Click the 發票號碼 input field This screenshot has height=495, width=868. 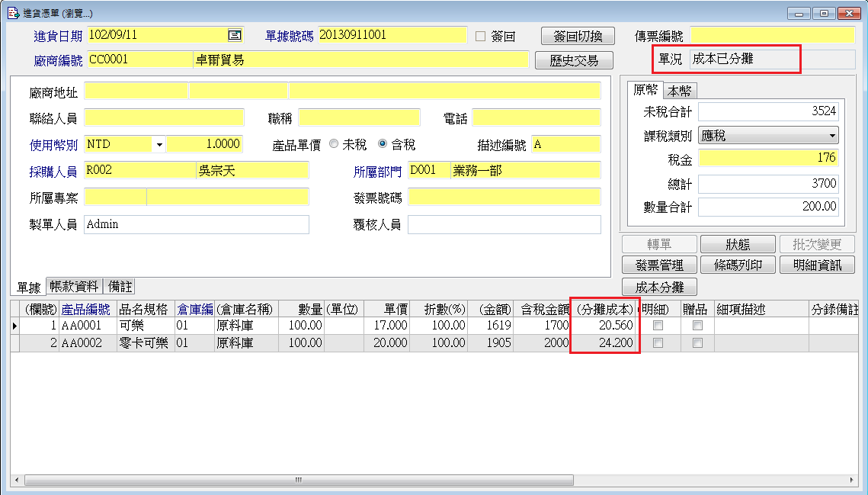504,197
